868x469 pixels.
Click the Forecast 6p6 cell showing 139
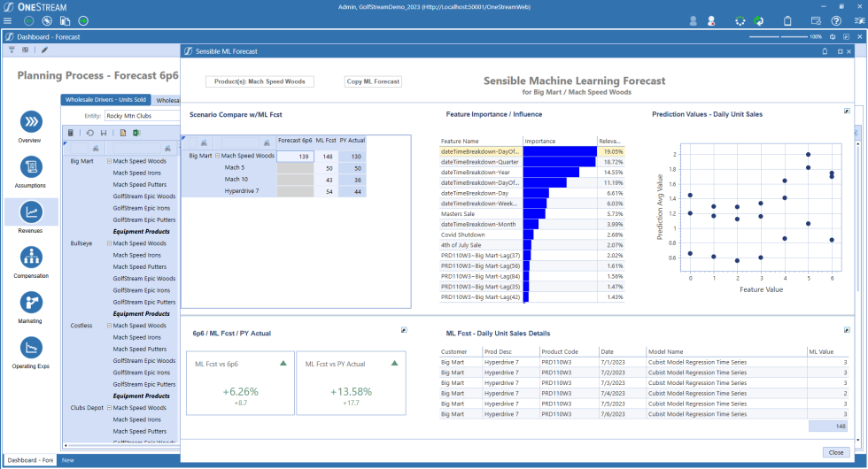[295, 156]
